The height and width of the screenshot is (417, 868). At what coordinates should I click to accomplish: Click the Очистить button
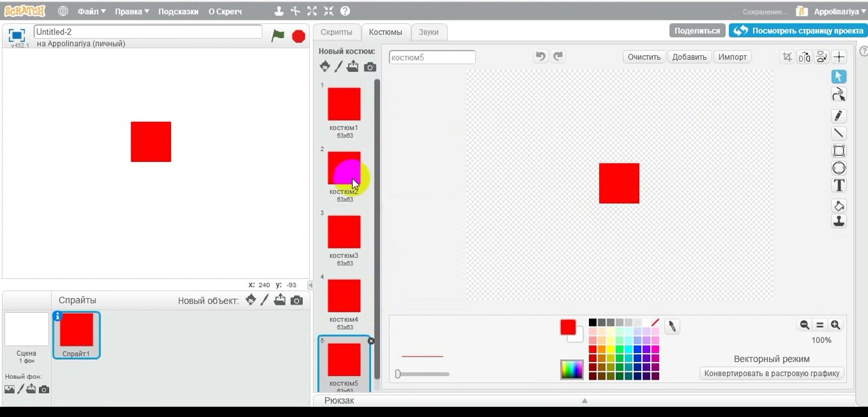(x=644, y=57)
